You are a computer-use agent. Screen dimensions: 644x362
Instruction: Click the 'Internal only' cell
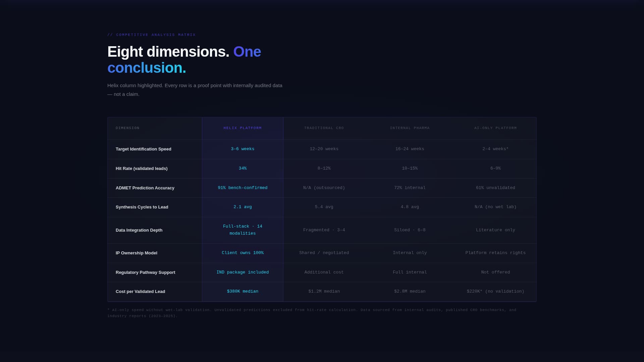410,253
